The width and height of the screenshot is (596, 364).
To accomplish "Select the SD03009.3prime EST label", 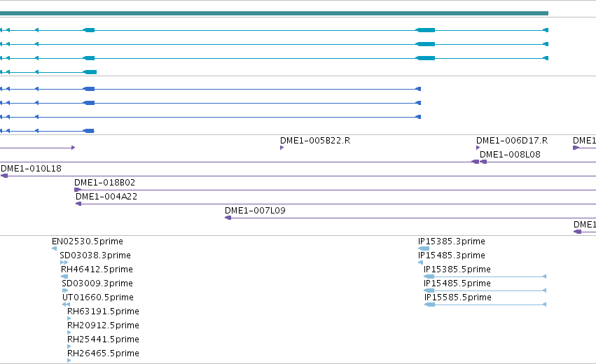I will (x=97, y=283).
